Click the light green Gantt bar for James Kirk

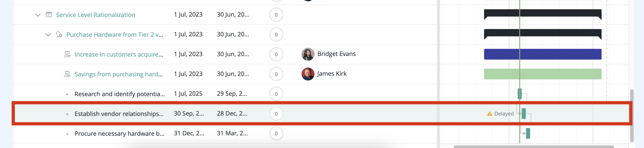point(542,74)
